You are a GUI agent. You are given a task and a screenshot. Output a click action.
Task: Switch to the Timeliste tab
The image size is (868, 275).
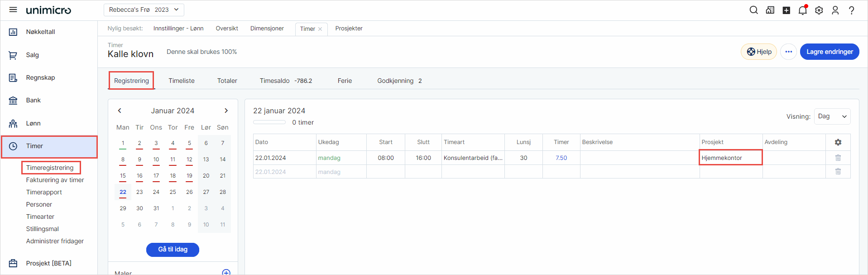coord(182,81)
